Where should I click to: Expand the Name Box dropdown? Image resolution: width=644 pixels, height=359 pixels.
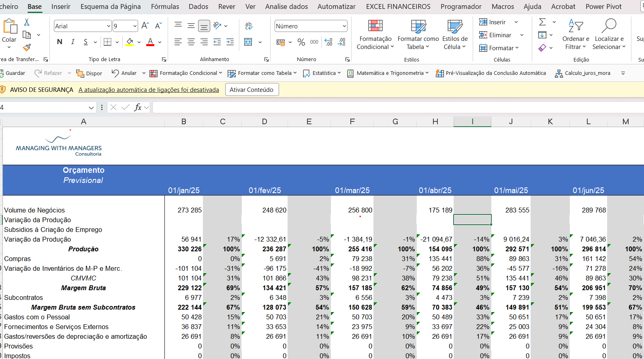[x=91, y=108]
